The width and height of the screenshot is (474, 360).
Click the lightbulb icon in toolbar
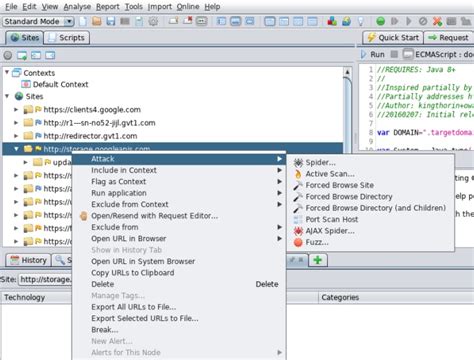(x=360, y=21)
